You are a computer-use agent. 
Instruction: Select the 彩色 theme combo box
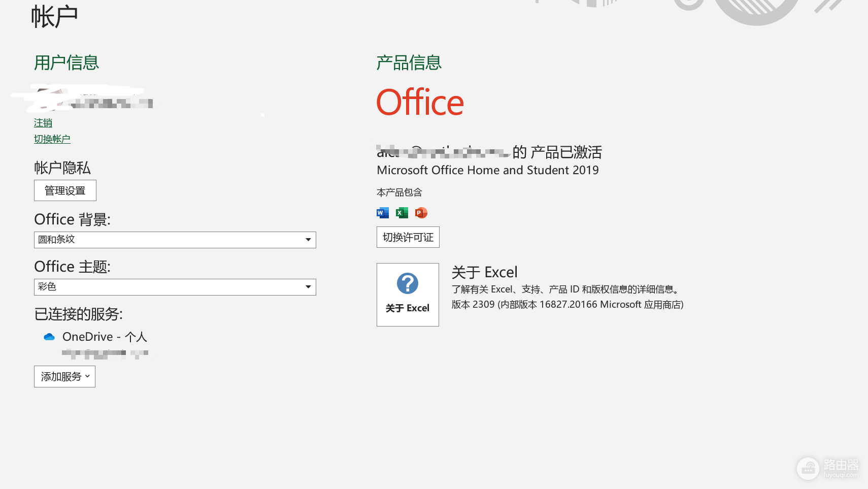[175, 287]
